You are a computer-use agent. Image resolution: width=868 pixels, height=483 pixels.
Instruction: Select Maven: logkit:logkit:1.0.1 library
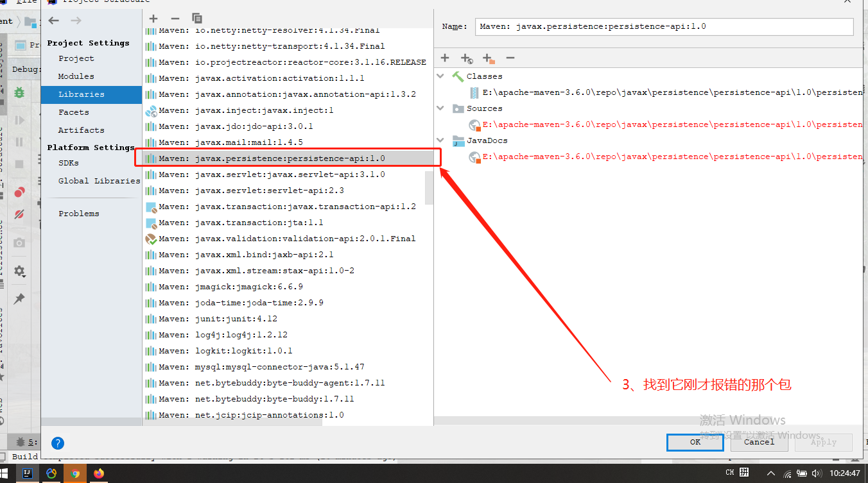coord(288,351)
